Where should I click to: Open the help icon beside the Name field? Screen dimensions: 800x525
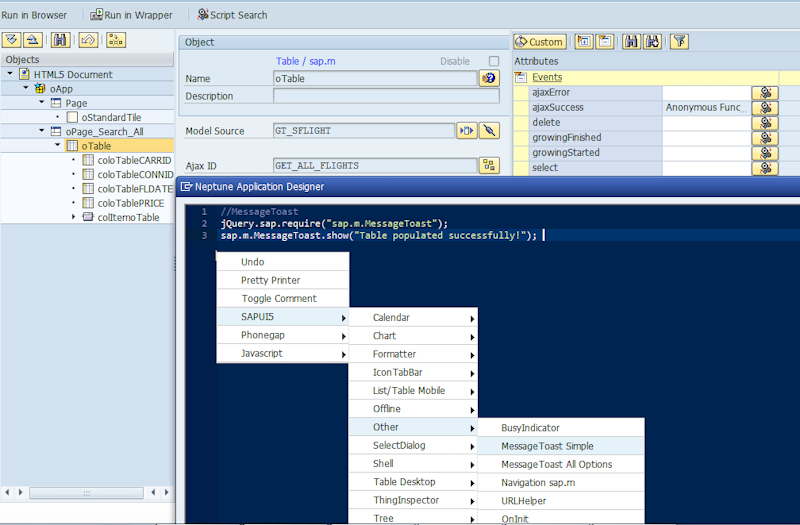[x=489, y=78]
